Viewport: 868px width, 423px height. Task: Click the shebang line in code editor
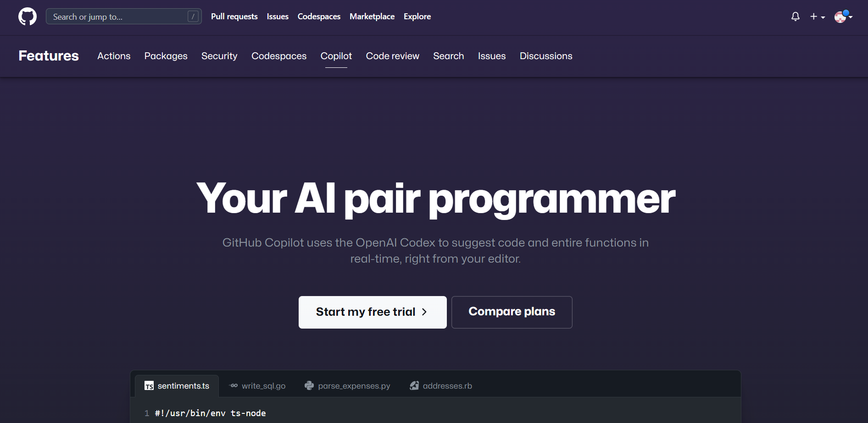210,413
